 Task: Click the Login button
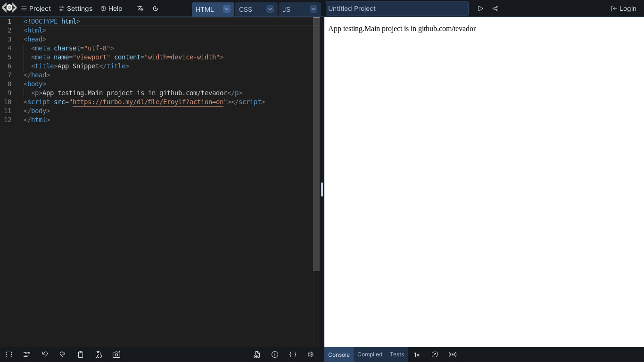[624, 8]
